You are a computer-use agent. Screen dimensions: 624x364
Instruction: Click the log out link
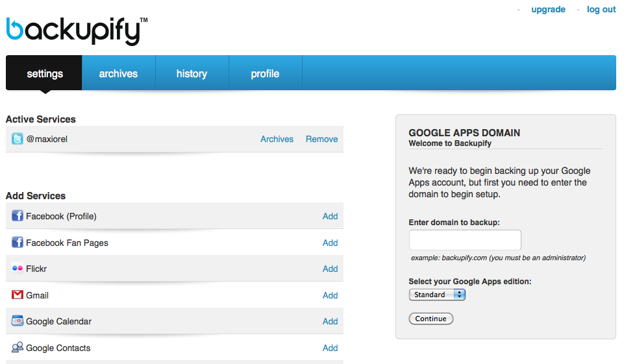tap(601, 9)
